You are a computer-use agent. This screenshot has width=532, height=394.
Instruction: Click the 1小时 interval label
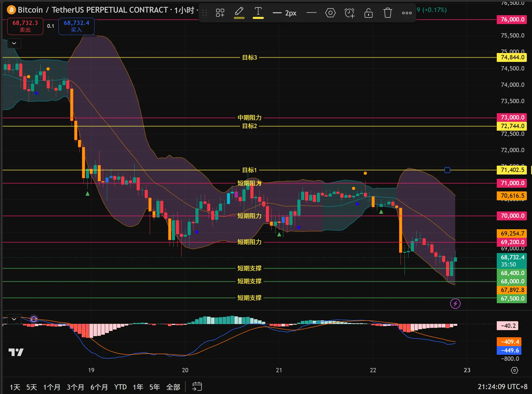[184, 10]
